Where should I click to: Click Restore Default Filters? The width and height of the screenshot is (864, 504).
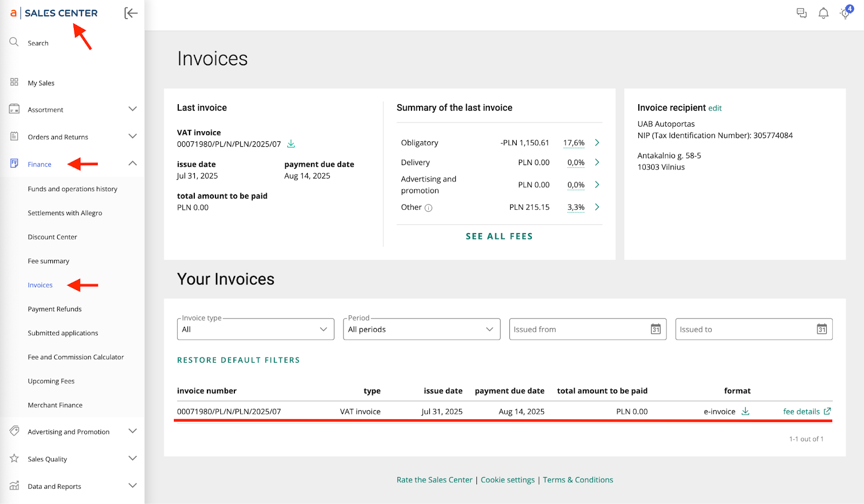239,360
